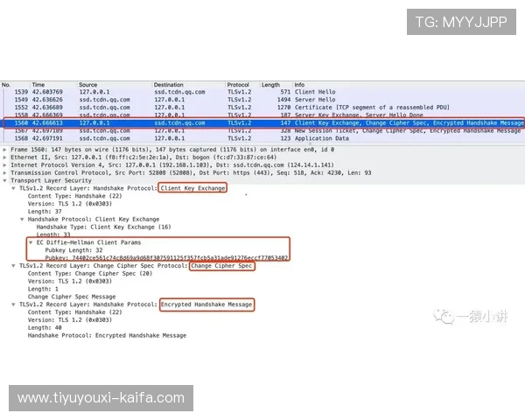
Task: Select packet 1539 Client Hello
Action: point(262,92)
